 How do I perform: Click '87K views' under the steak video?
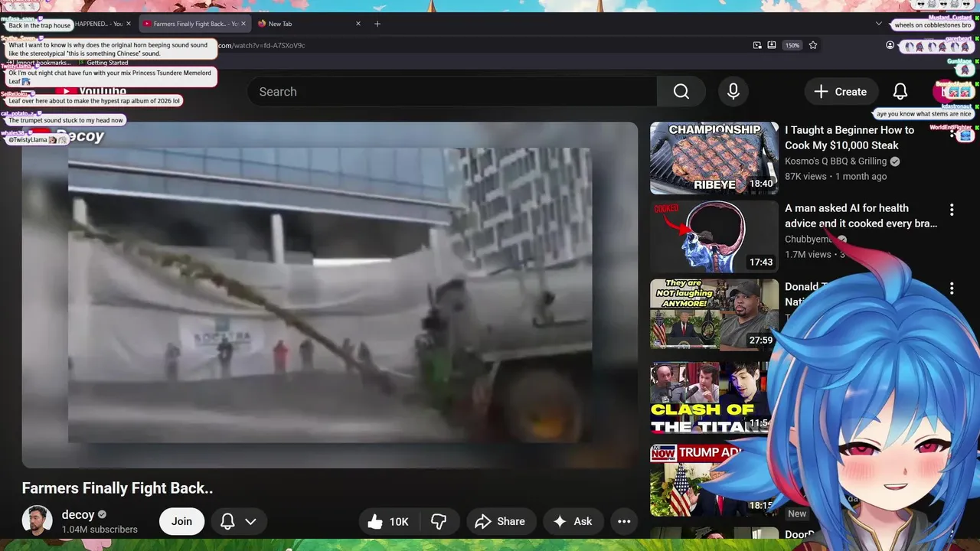pos(805,176)
